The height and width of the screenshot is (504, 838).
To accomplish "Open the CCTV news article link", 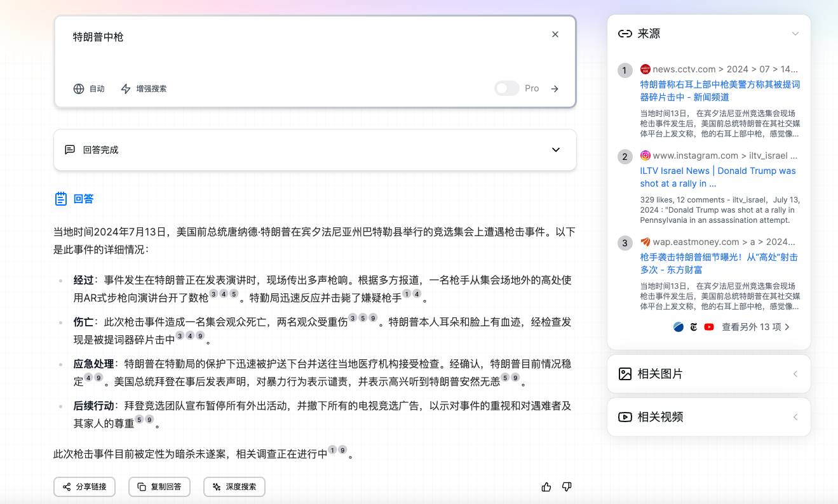I will point(720,91).
